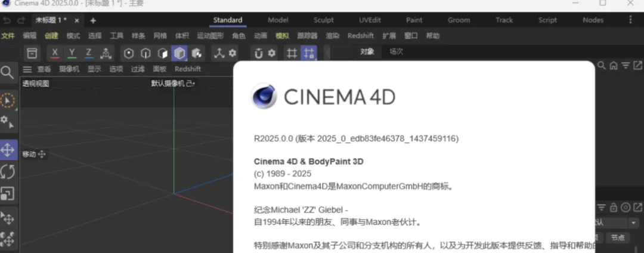Click Object Manager home icon
This screenshot has width=644, height=253.
point(613,65)
